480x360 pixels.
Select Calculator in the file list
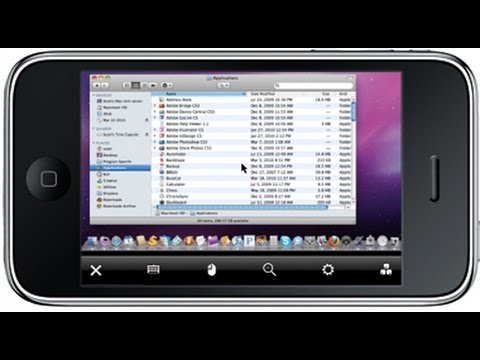pos(252,184)
